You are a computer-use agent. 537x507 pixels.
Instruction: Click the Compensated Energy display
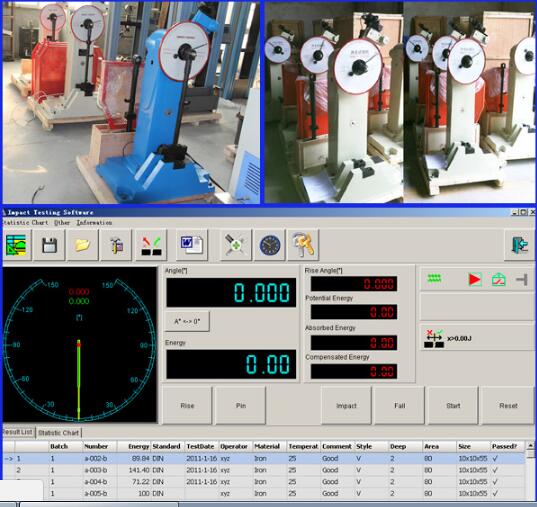[x=354, y=371]
